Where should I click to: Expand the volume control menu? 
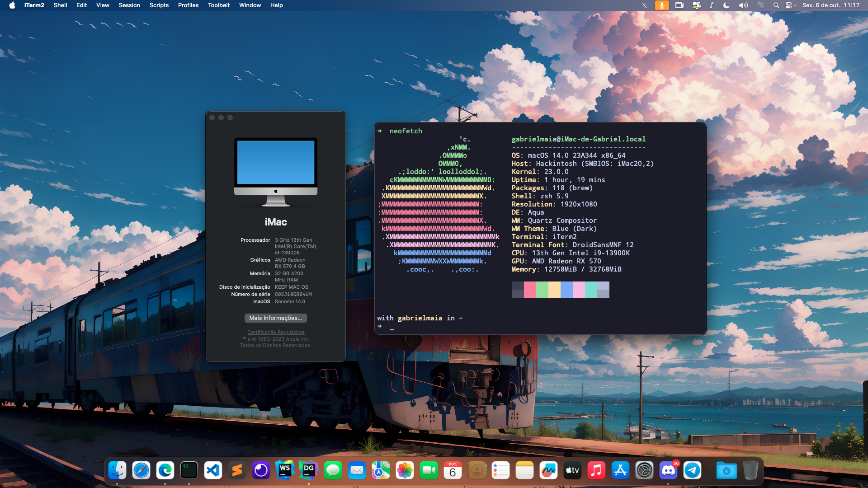click(x=743, y=5)
